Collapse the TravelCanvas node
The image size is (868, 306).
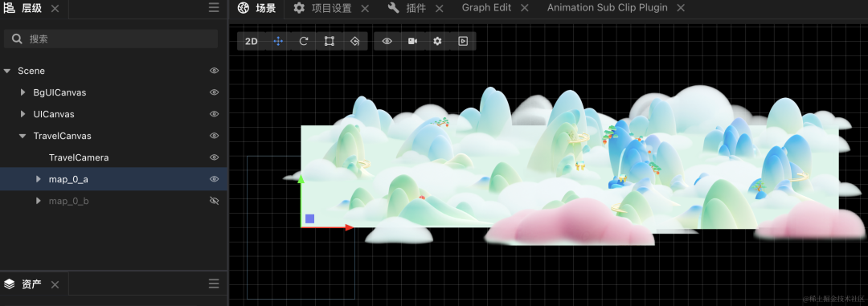[x=23, y=136]
